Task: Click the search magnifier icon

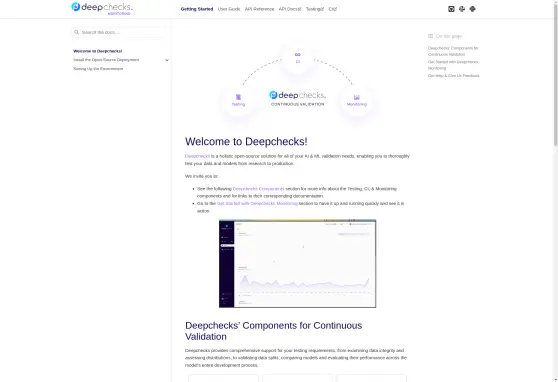Action: tap(77, 32)
